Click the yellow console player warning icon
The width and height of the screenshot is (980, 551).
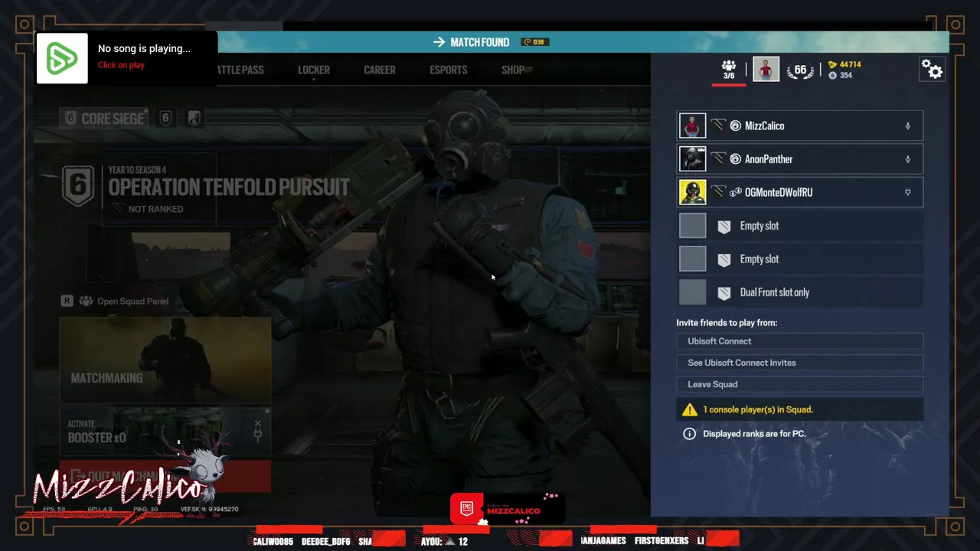[x=690, y=409]
